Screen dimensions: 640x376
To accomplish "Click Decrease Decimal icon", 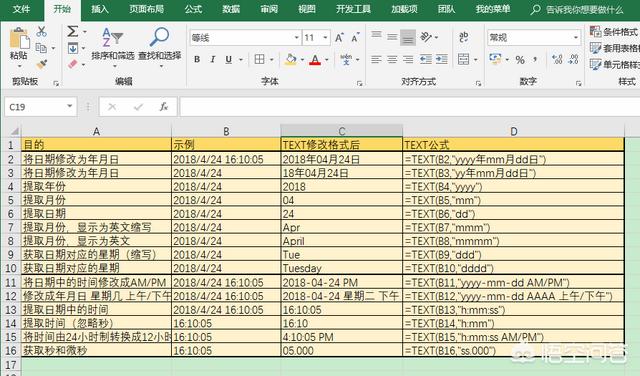I will [x=573, y=60].
